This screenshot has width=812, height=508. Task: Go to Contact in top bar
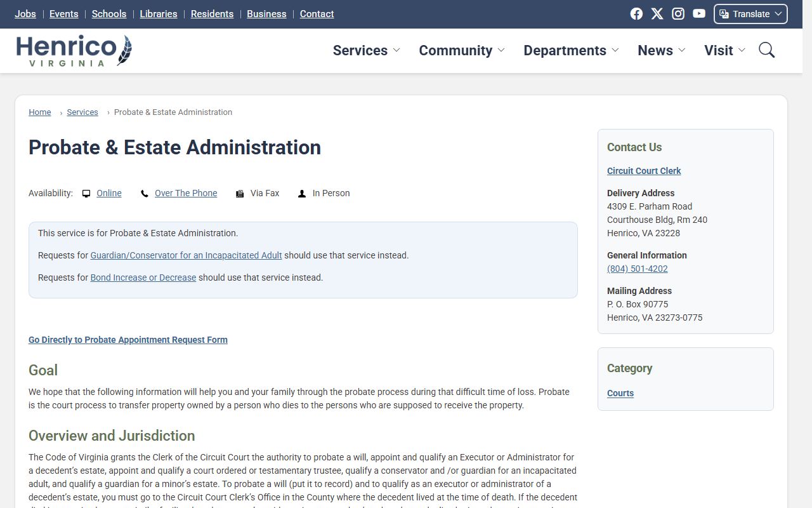[317, 14]
